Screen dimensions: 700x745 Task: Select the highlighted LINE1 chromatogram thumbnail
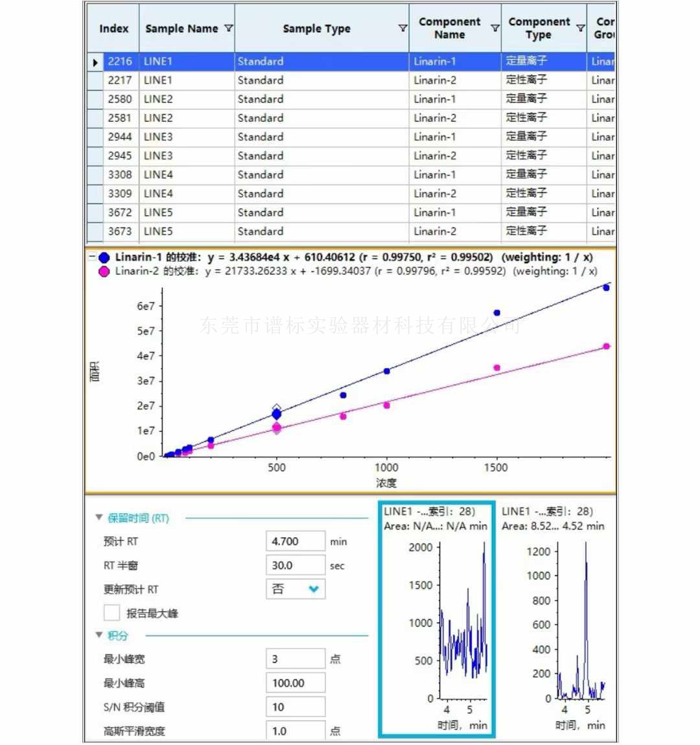tap(437, 619)
